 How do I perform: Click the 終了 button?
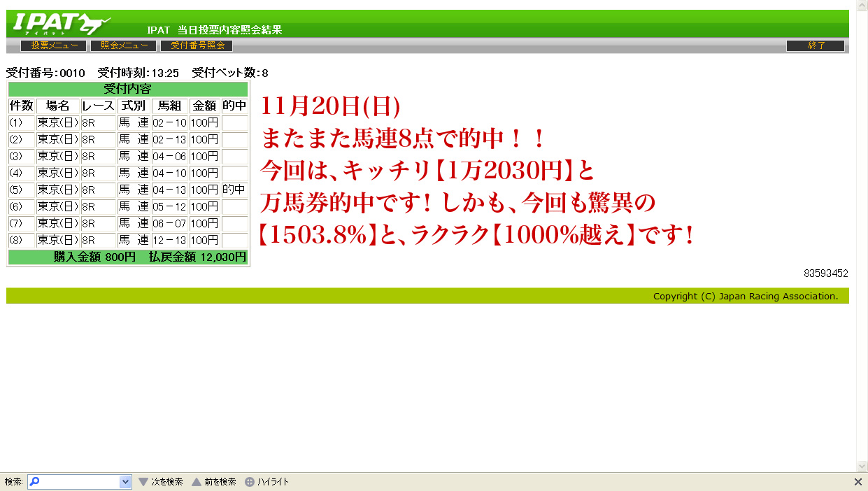point(816,45)
